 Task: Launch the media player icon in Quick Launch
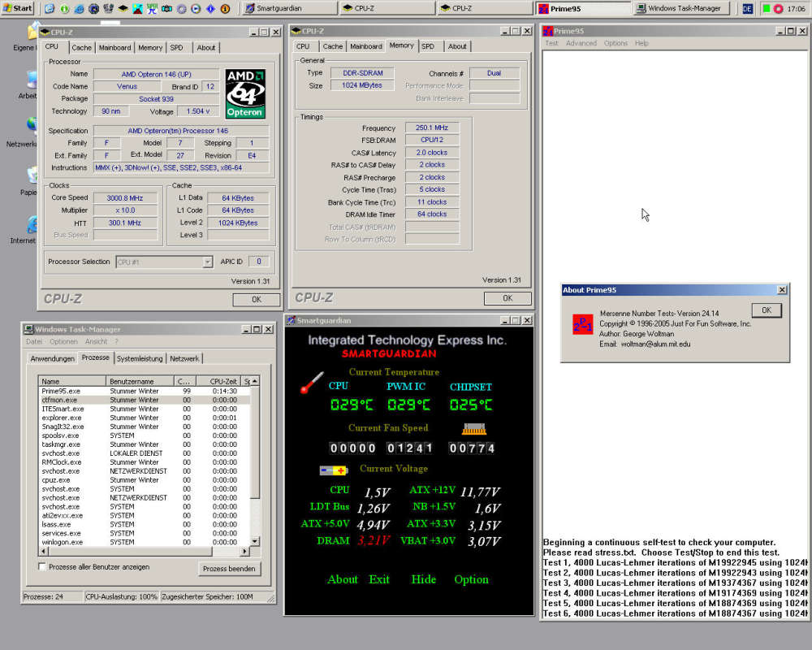[x=197, y=9]
